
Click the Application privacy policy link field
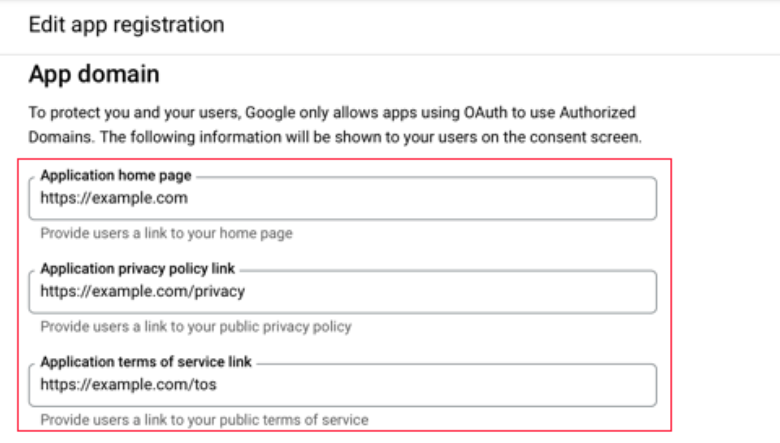pos(345,292)
